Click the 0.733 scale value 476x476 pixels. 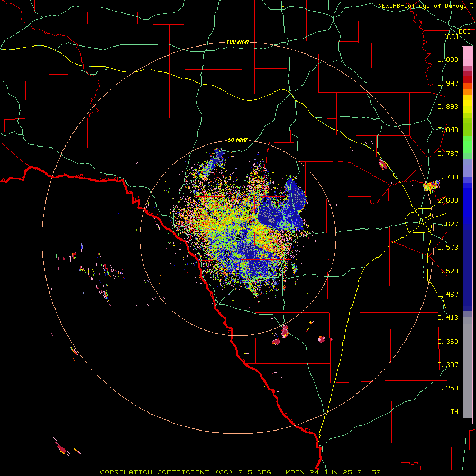point(448,177)
